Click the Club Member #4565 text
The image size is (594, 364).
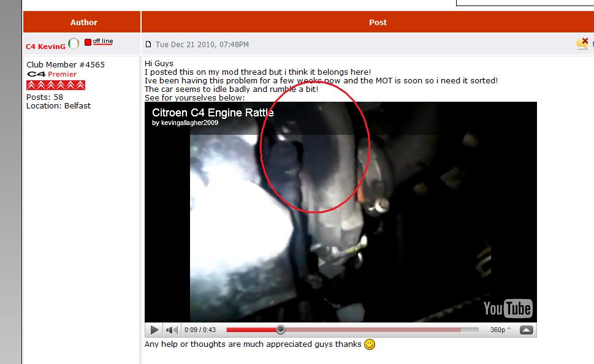click(x=66, y=64)
